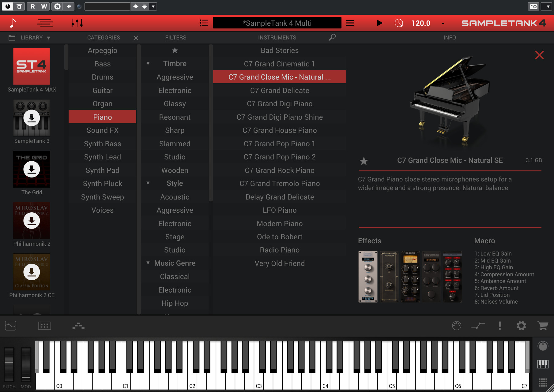Click the SampleTank 4 Multi preset name field
554x392 pixels.
pos(277,23)
